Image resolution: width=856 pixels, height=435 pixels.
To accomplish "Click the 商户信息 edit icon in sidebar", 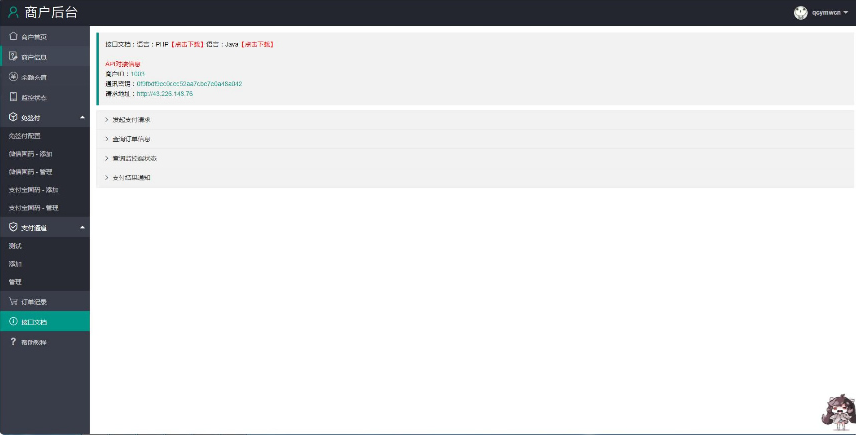I will pyautogui.click(x=13, y=56).
